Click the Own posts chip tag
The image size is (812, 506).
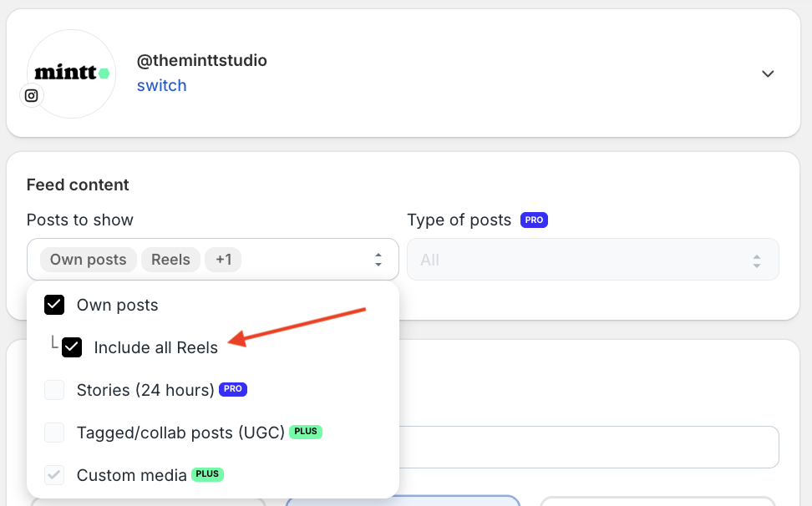[x=88, y=260]
